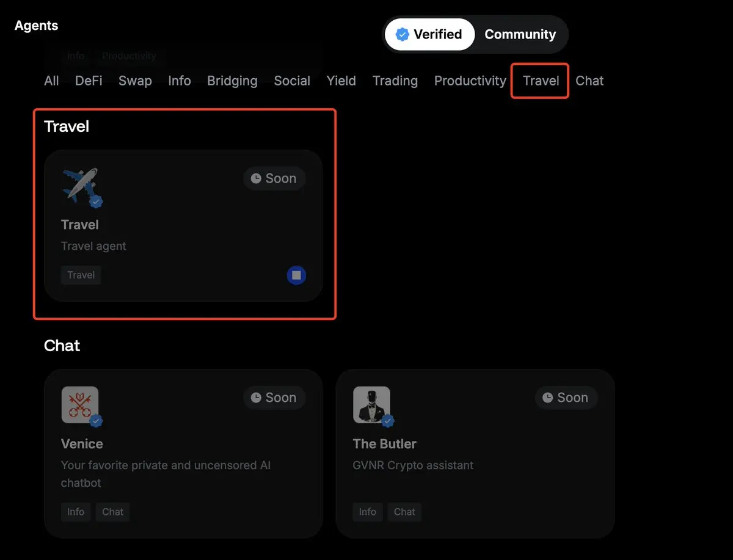Click the airplane icon on Travel card
Screen dimensions: 733x560
point(80,185)
